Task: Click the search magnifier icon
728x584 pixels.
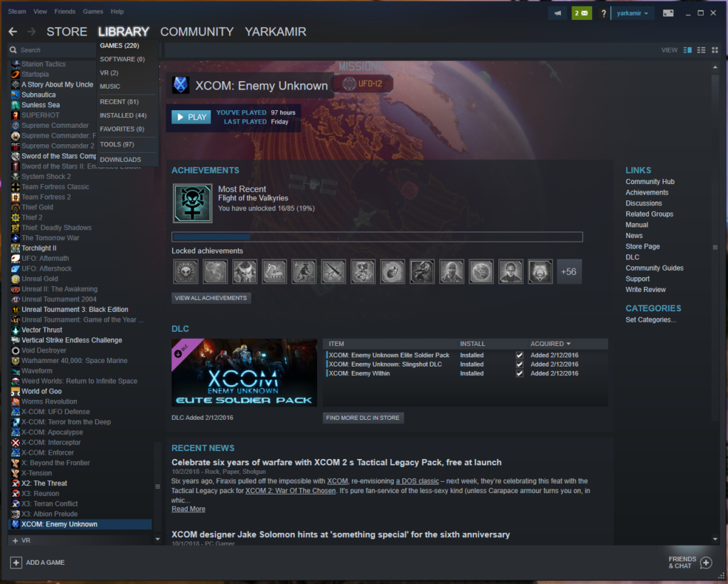Action: [13, 50]
